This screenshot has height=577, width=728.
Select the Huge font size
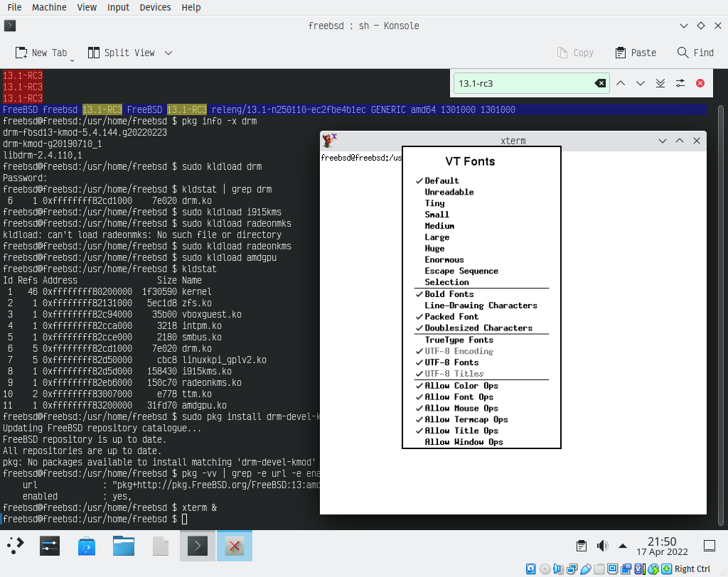pyautogui.click(x=434, y=249)
